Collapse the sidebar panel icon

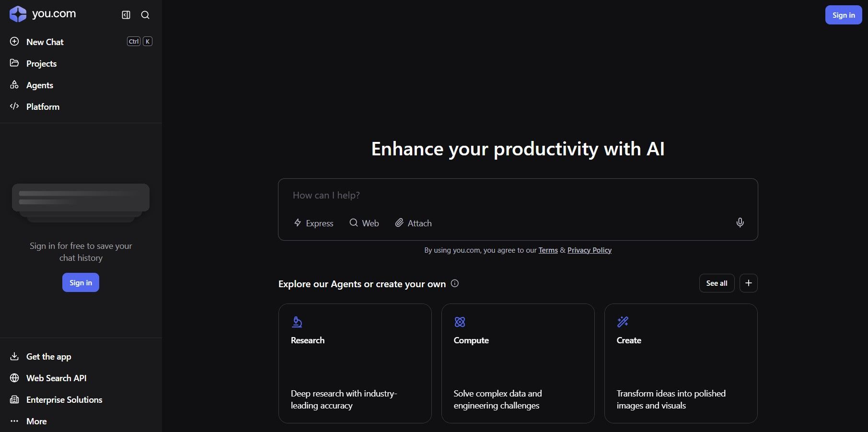coord(126,15)
